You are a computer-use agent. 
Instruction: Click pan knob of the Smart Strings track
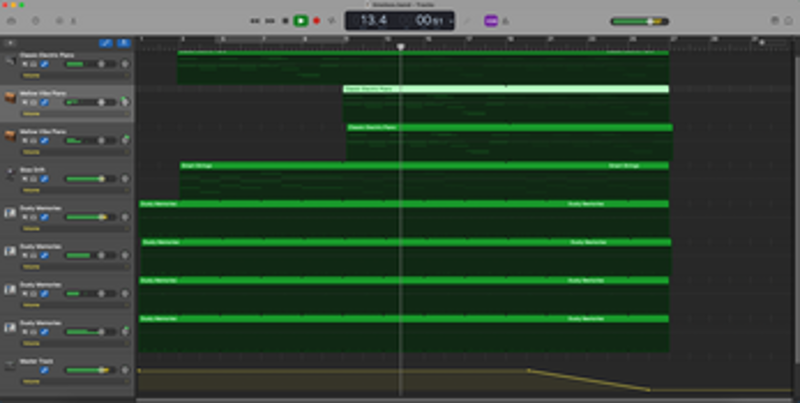coord(124,179)
